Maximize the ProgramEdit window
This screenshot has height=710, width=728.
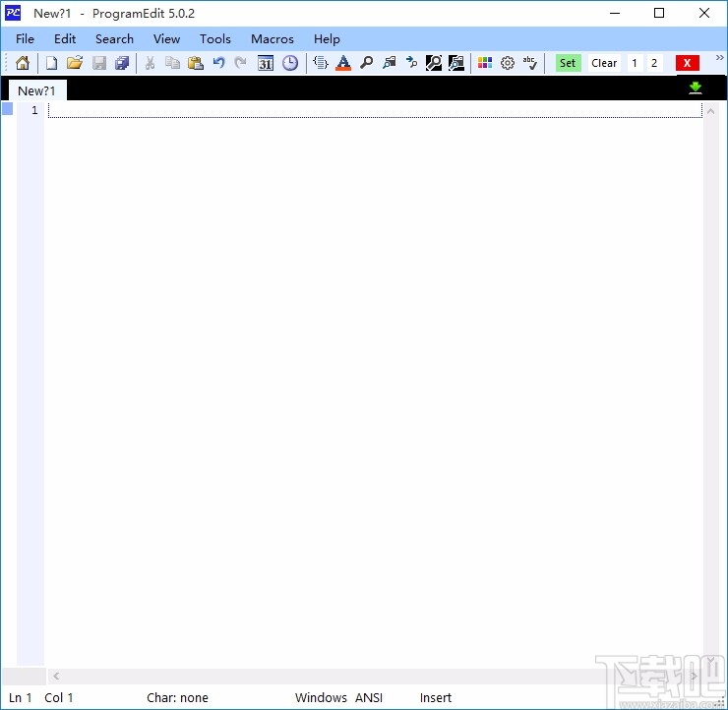click(x=659, y=13)
